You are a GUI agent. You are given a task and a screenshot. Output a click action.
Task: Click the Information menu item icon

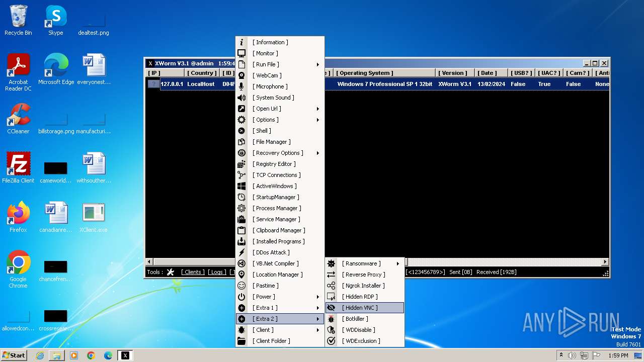242,42
